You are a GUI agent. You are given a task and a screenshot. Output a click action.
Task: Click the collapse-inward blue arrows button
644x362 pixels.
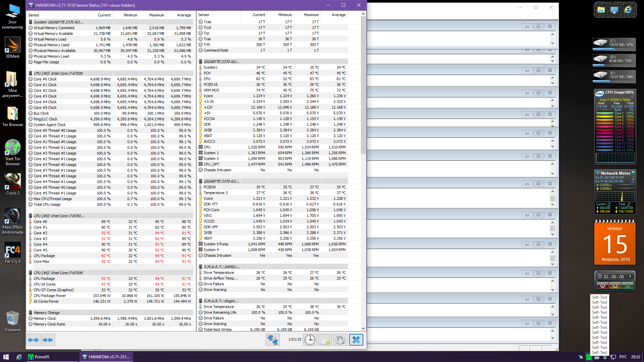tap(48, 340)
